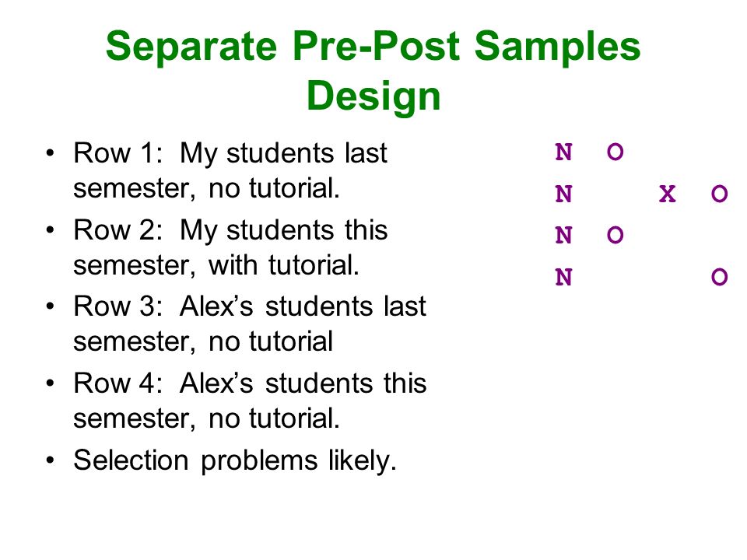
Task: Click the O in the fourth diagram row
Action: (x=719, y=277)
